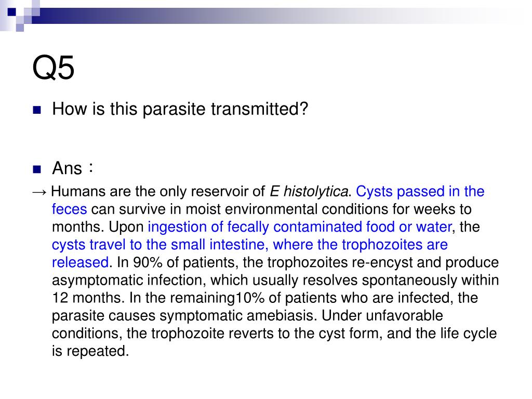Click the blue word 'released'
532x399 pixels.
(81, 262)
